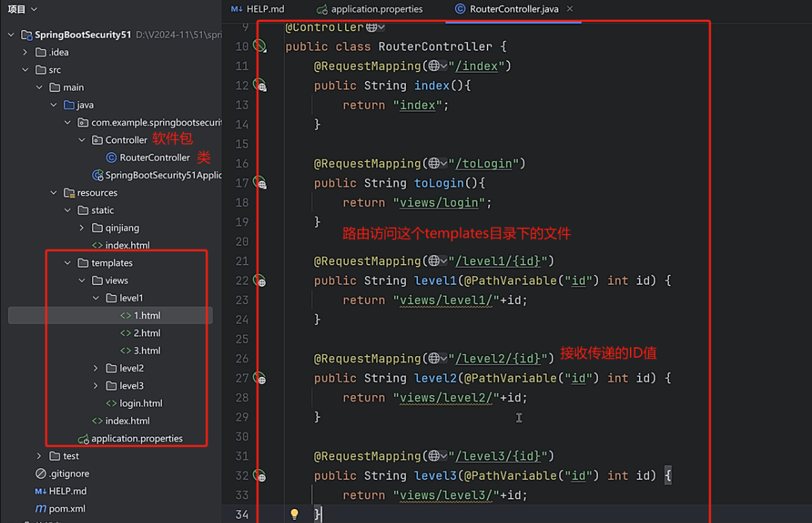Collapse the java source folder
812x523 pixels.
tap(53, 105)
